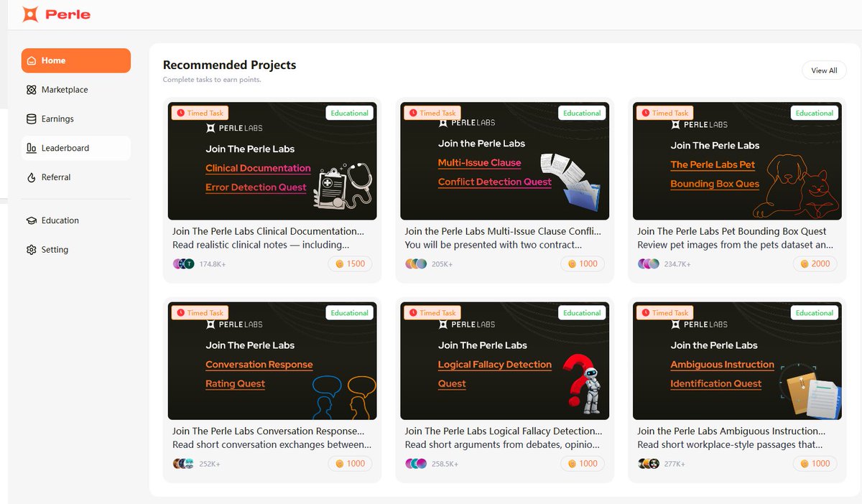Click the Home sidebar icon
862x504 pixels.
point(31,61)
